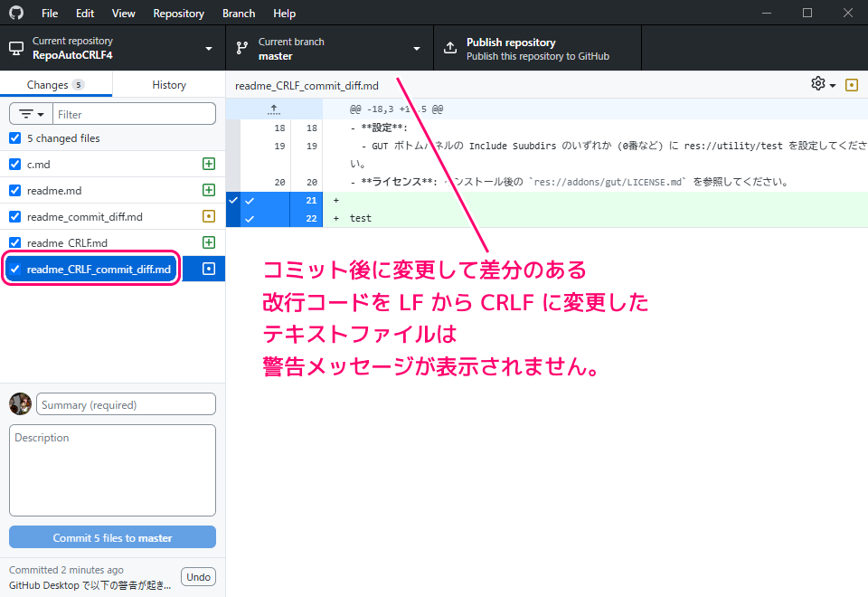Click the GitHub logo icon in title bar
Screen dimensions: 868x597
coord(16,14)
